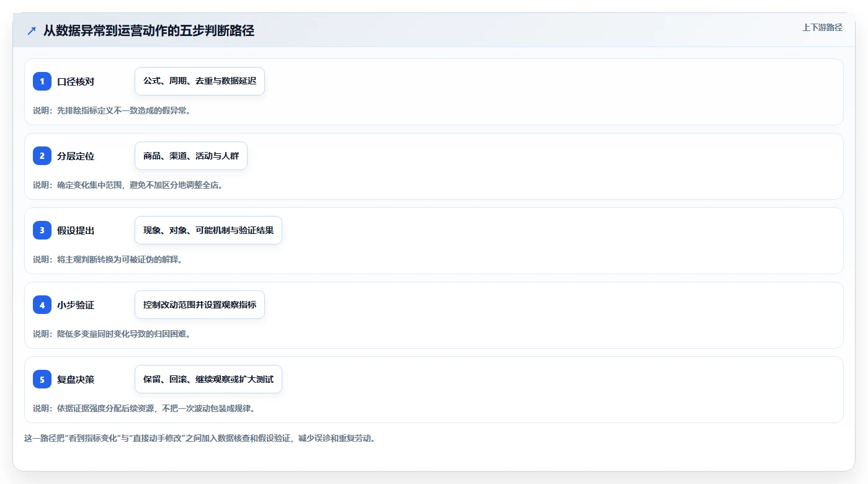
Task: Click the note 确定变化集中范围，避免不加区分地调整全店
Action: pos(128,185)
